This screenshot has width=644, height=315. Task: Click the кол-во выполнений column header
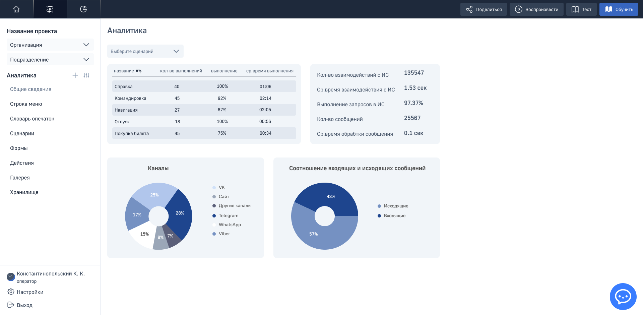tap(181, 71)
